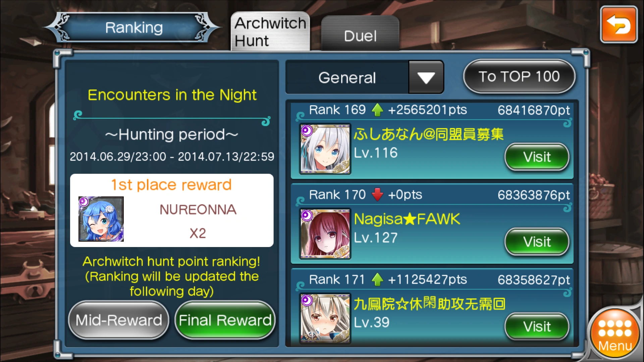This screenshot has height=362, width=644.
Task: Click green up arrow on Rank 171
Action: point(377,280)
